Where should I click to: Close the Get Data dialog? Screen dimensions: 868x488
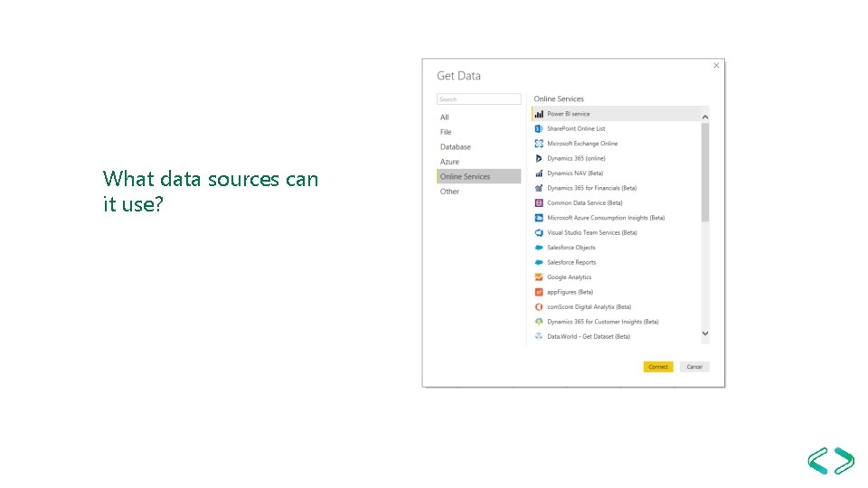coord(716,65)
